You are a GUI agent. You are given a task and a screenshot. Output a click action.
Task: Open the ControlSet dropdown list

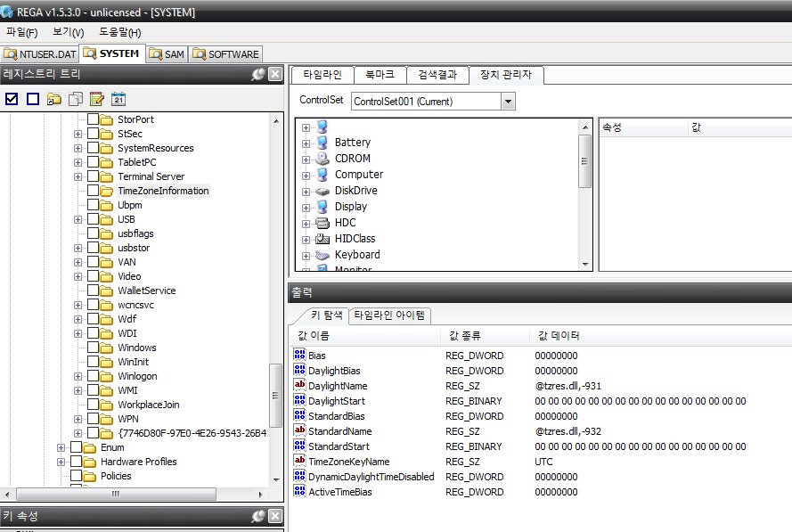(508, 102)
